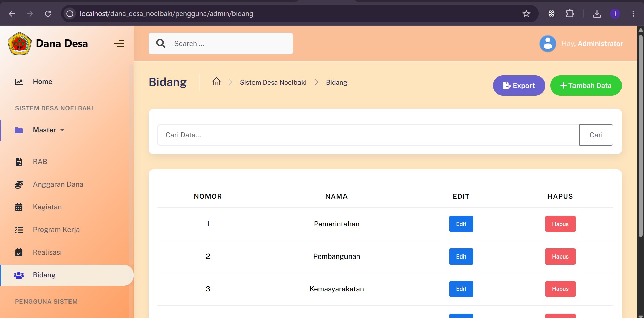
Task: Click the Pemerintahan name cell
Action: click(x=336, y=224)
